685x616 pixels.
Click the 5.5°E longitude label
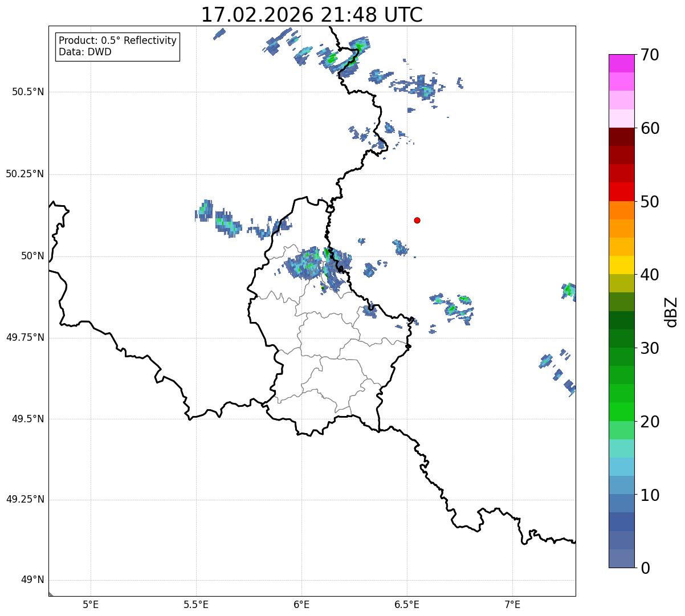196,605
